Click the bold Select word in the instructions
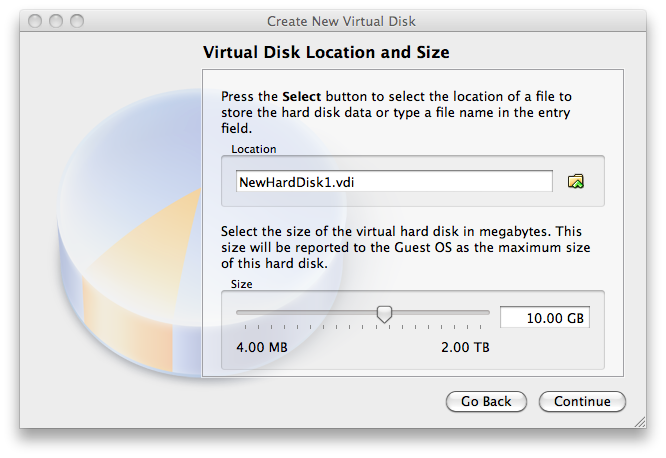 [x=302, y=97]
